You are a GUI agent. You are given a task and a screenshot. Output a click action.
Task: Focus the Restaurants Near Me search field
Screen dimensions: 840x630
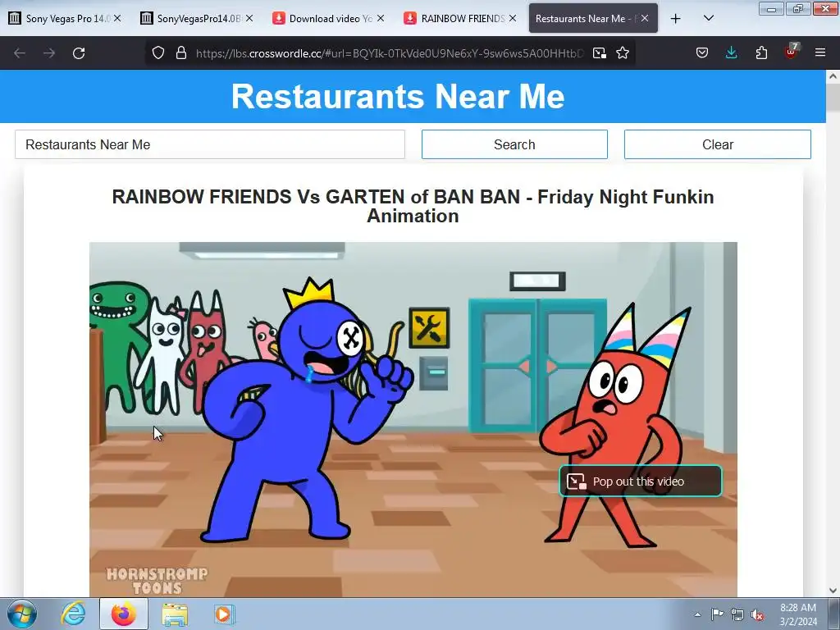pos(210,144)
